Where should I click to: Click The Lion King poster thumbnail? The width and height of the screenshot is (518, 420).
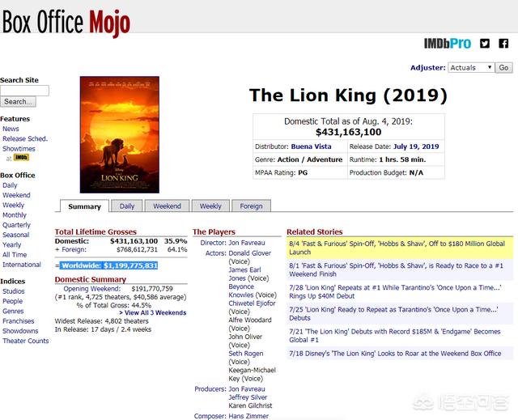[120, 134]
